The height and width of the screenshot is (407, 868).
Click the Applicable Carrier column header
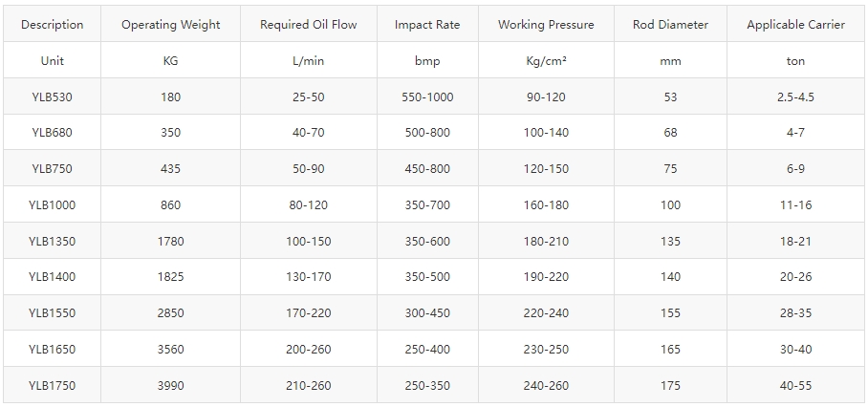point(795,24)
